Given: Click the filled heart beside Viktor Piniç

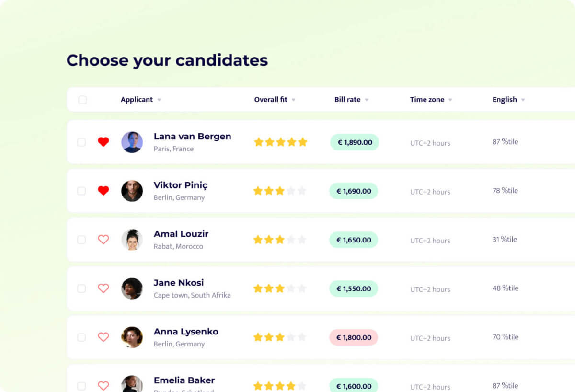Looking at the screenshot, I should point(103,191).
